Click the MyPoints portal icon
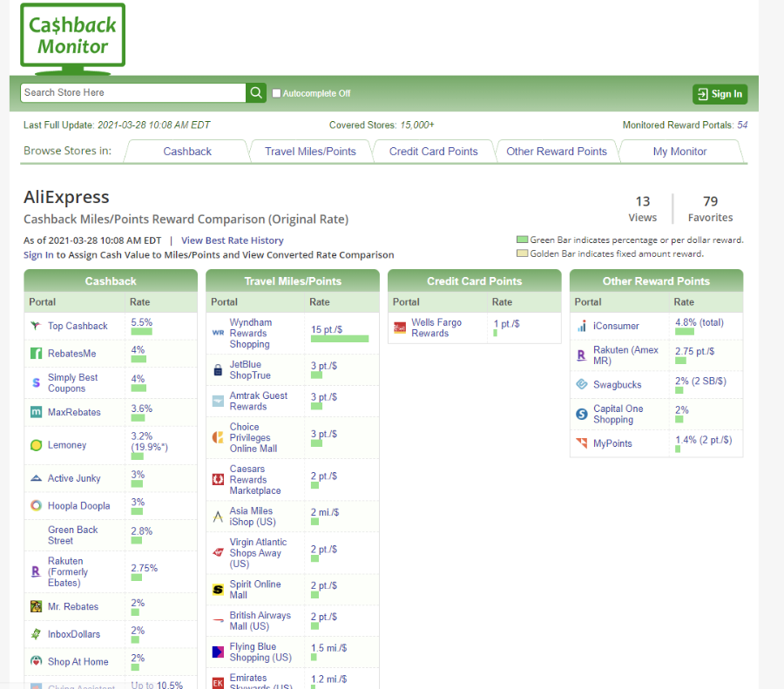The image size is (784, 689). point(582,443)
